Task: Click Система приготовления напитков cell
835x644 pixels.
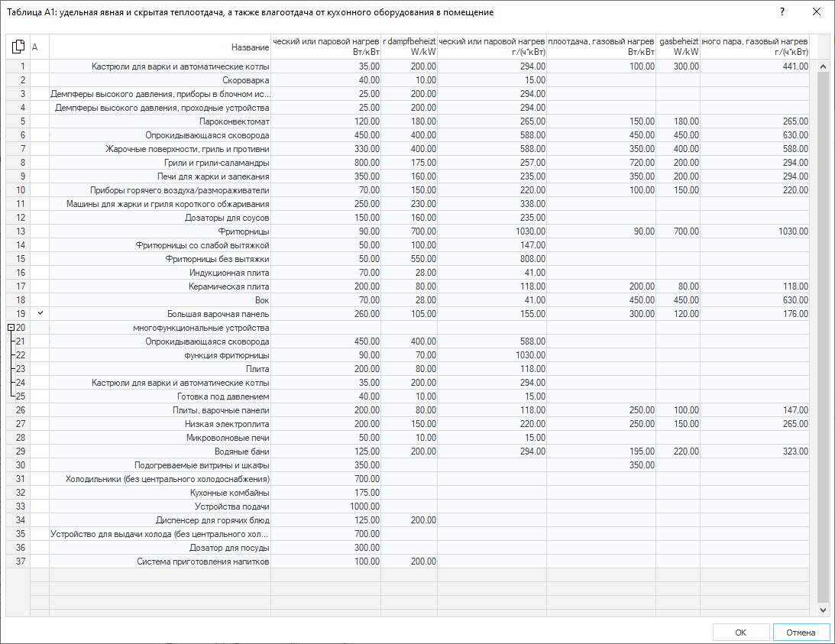Action: point(160,561)
